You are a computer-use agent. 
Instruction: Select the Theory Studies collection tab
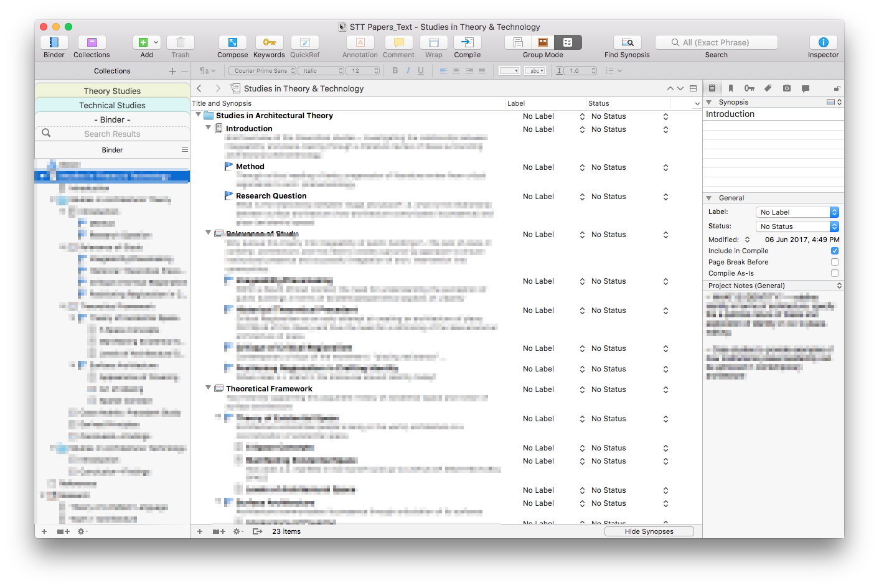pyautogui.click(x=112, y=91)
